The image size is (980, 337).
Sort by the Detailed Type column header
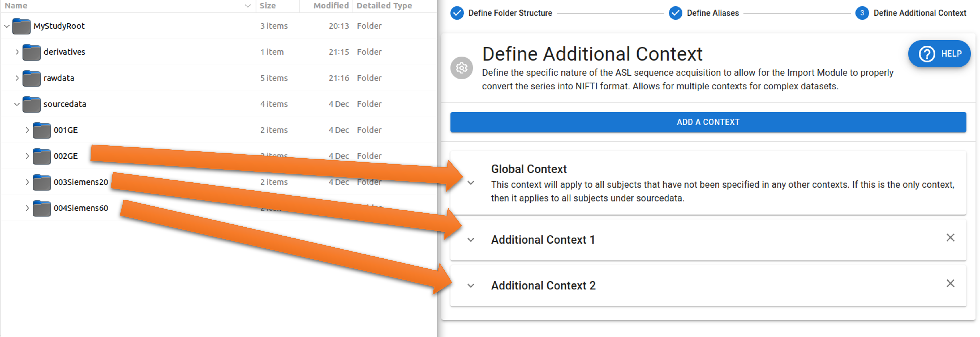[x=384, y=6]
